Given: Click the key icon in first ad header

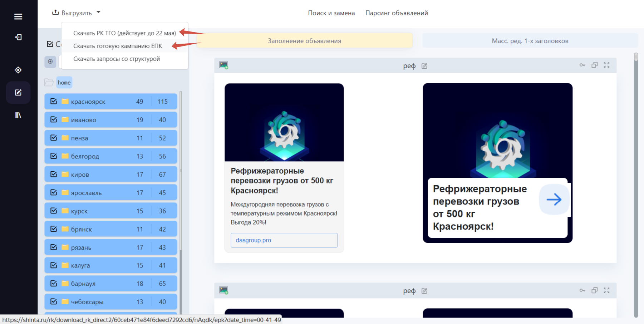Looking at the screenshot, I should 582,65.
